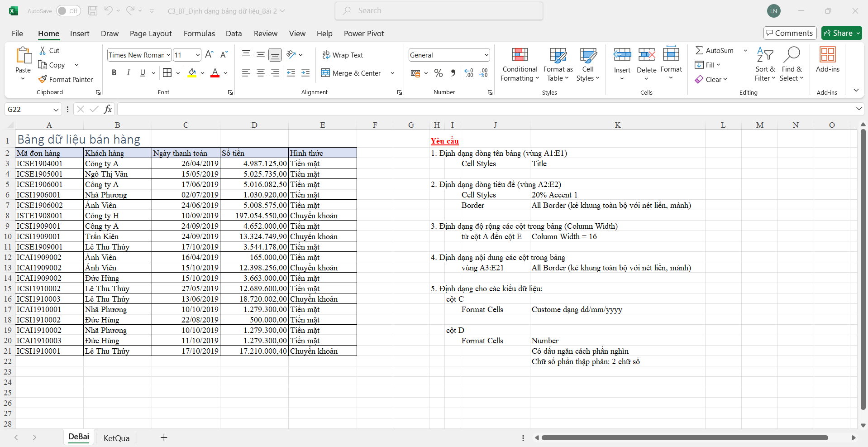Click the Center align icon
This screenshot has width=868, height=447.
261,73
